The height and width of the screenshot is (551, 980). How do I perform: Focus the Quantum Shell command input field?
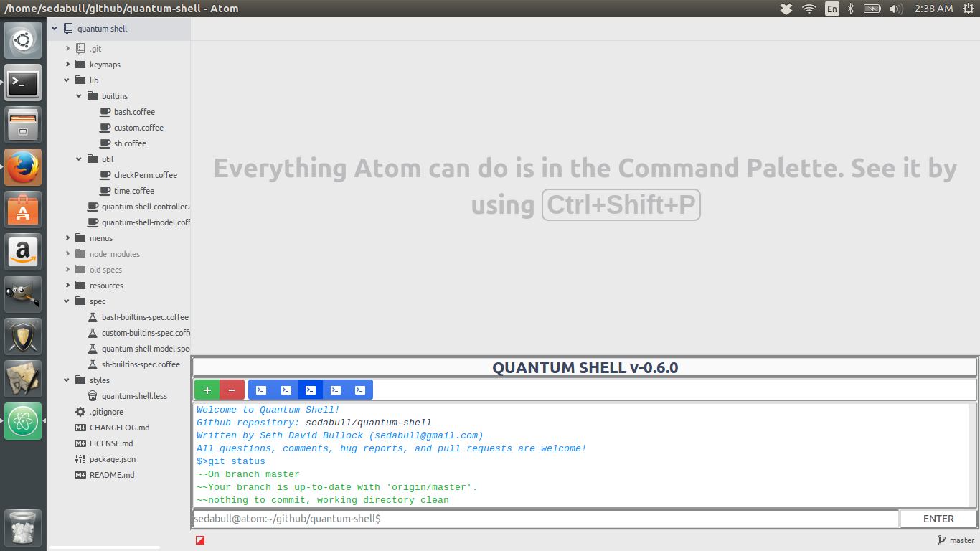click(x=545, y=519)
